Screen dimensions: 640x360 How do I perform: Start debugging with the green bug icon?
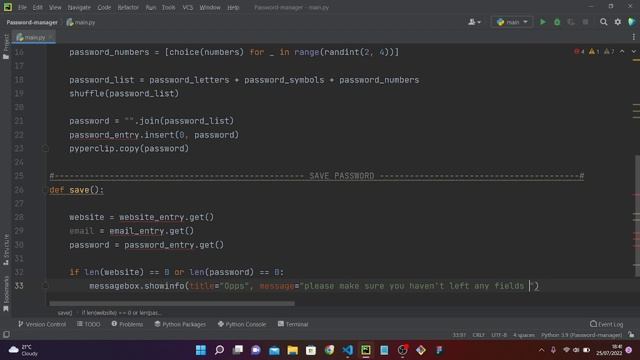(557, 22)
